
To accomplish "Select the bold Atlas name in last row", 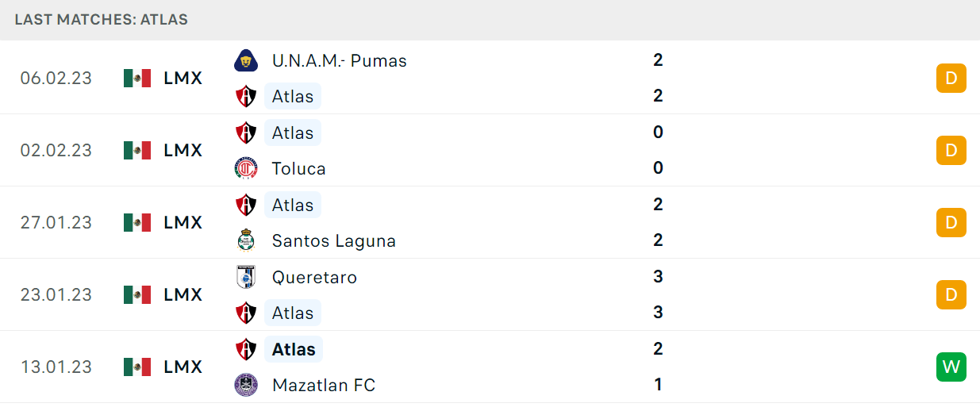I will 294,349.
